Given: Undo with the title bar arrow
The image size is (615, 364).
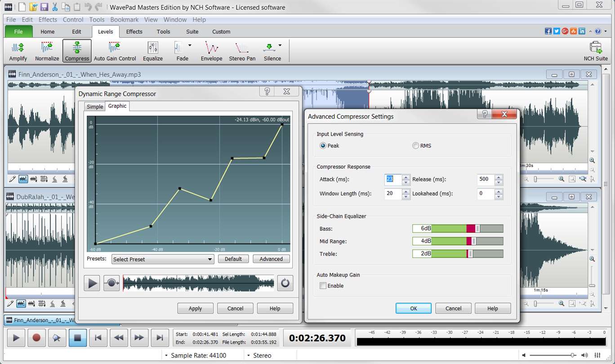Looking at the screenshot, I should click(x=88, y=7).
